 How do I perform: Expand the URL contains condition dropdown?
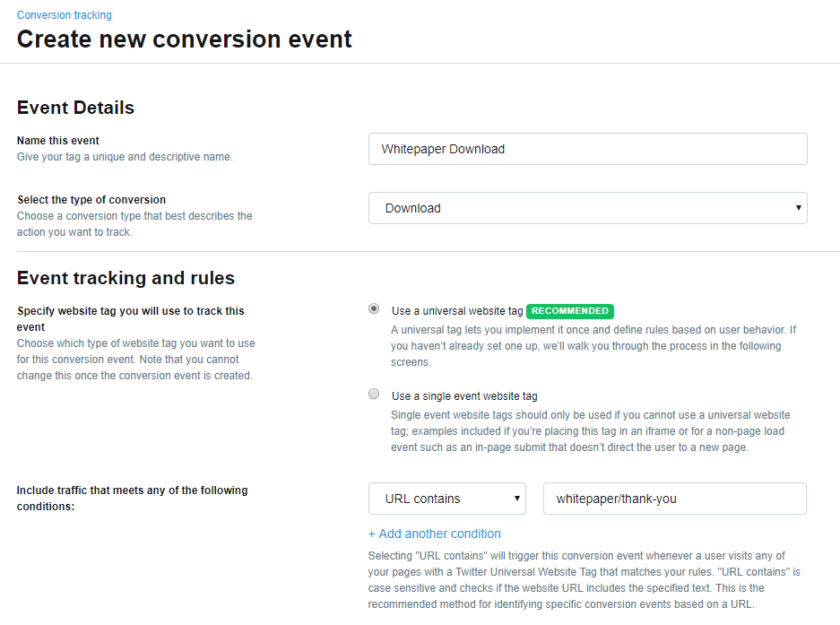(x=446, y=499)
